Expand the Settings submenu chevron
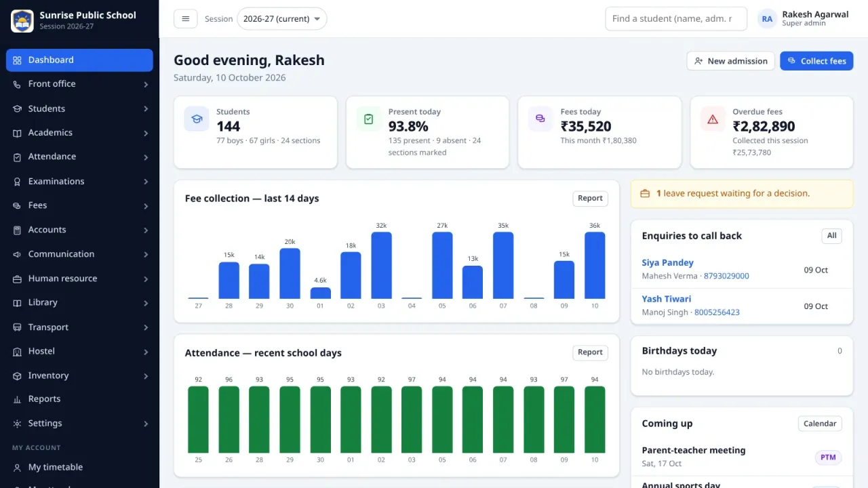868x488 pixels. coord(146,424)
